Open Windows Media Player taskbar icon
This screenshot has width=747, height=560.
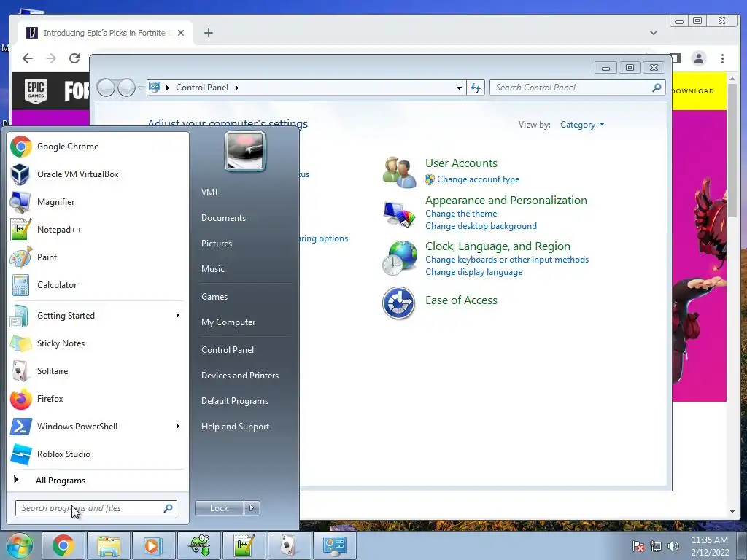click(153, 545)
